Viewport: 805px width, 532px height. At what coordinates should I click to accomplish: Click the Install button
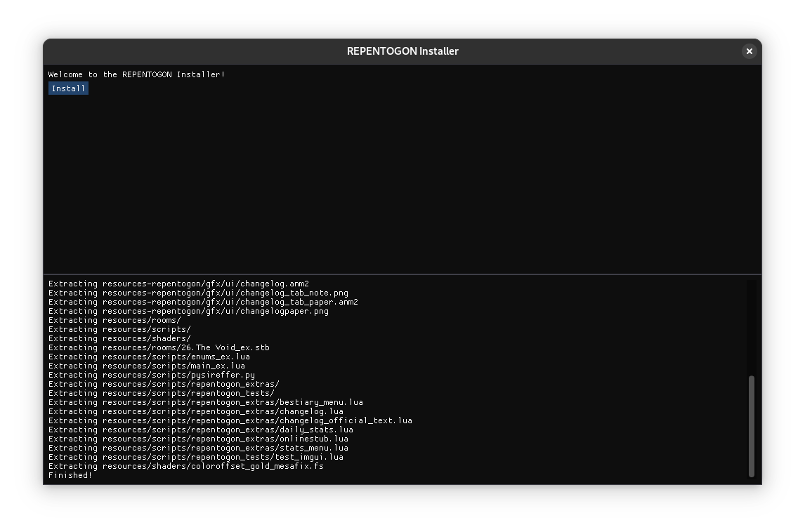tap(68, 88)
